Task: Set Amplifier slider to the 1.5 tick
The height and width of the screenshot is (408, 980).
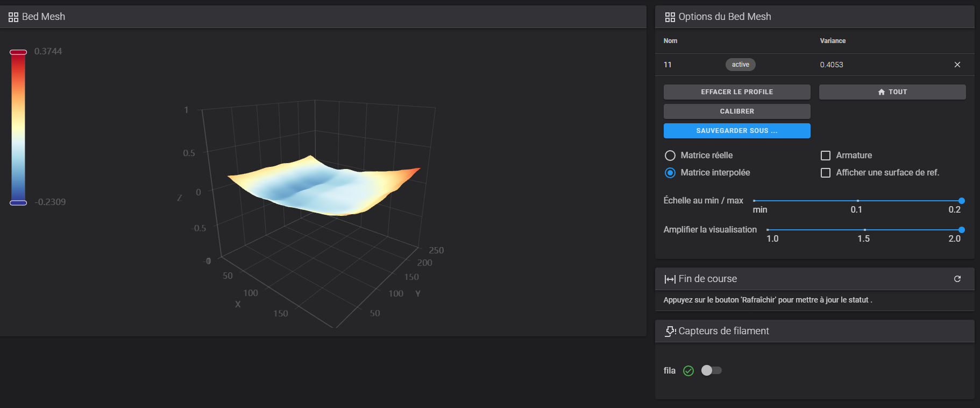Action: [864, 230]
